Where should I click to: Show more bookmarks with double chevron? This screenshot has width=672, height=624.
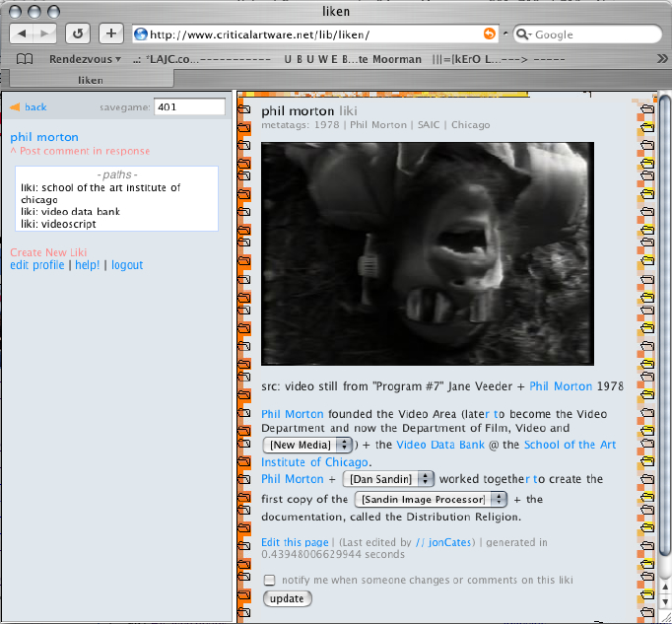[x=662, y=59]
